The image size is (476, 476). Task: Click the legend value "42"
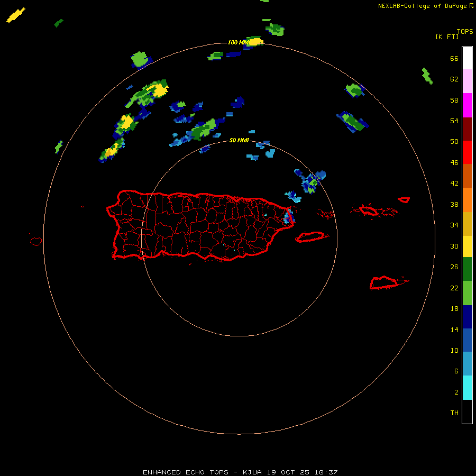coord(454,184)
